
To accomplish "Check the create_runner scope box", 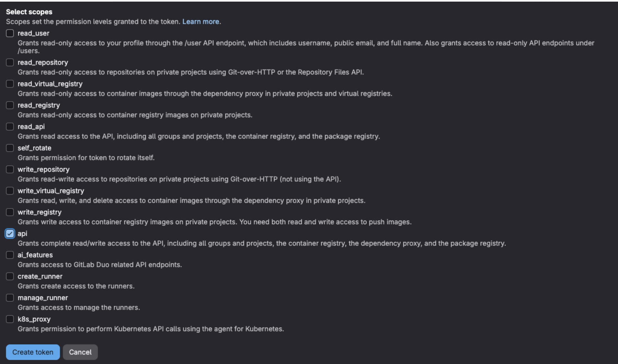I will (10, 276).
